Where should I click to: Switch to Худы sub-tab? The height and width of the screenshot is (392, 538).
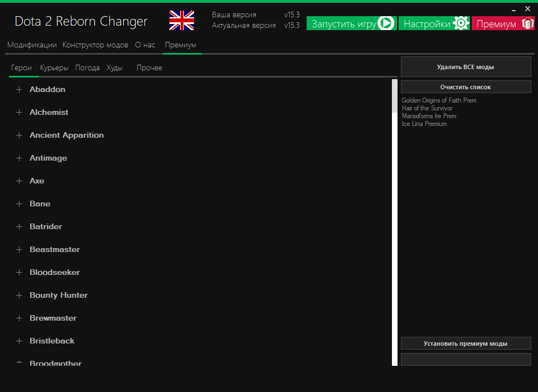114,67
